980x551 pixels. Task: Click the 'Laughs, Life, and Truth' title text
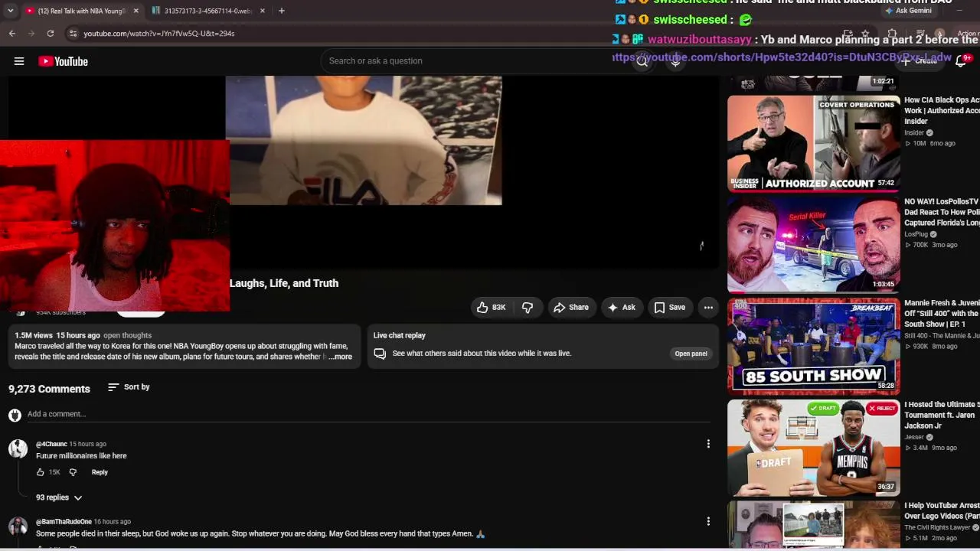[x=284, y=283]
